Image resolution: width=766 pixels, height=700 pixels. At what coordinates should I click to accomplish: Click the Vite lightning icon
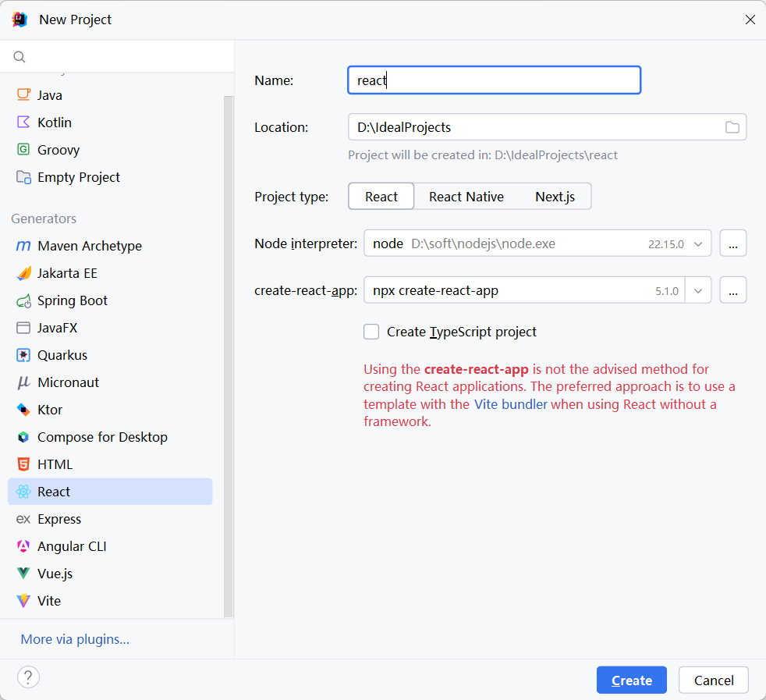[x=23, y=601]
